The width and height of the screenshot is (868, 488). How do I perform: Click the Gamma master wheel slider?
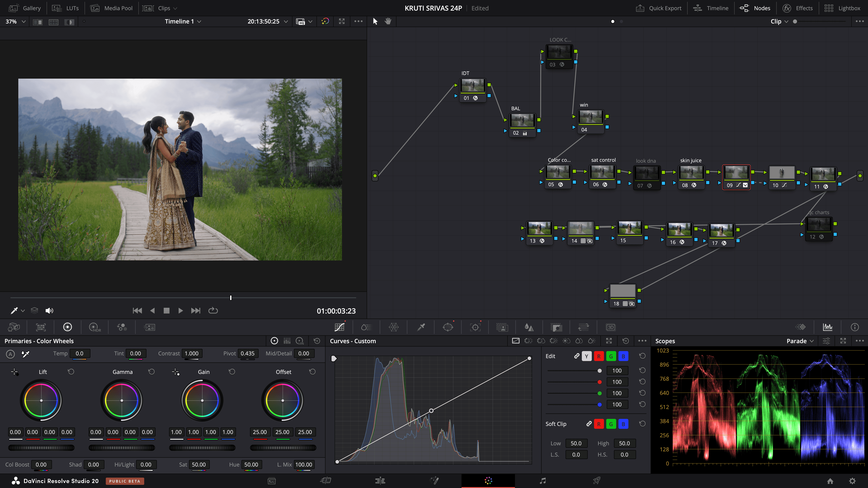coord(122,448)
